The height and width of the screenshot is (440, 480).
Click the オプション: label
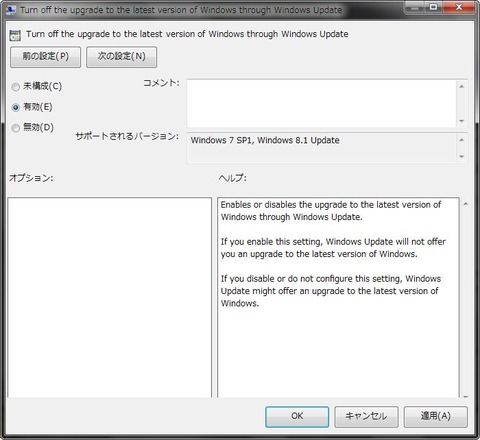coord(31,178)
